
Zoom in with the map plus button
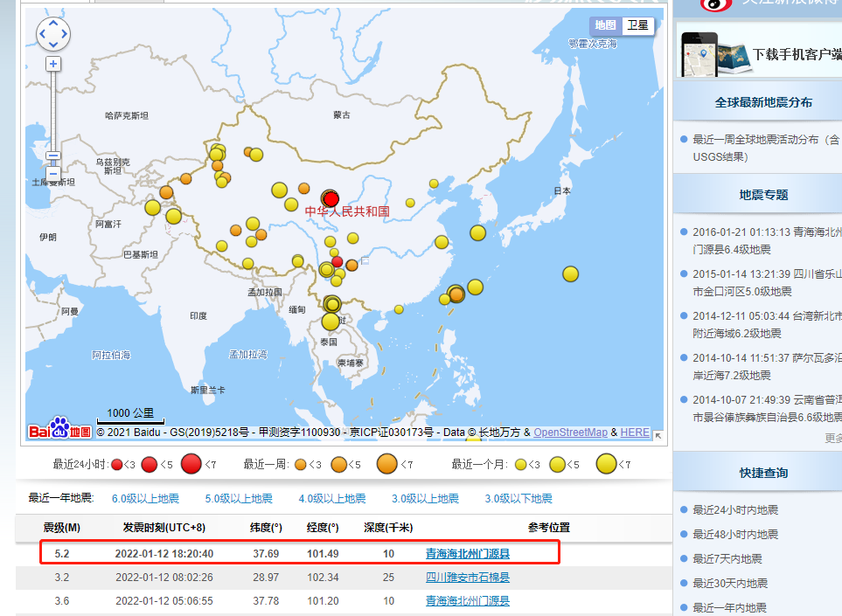click(53, 64)
